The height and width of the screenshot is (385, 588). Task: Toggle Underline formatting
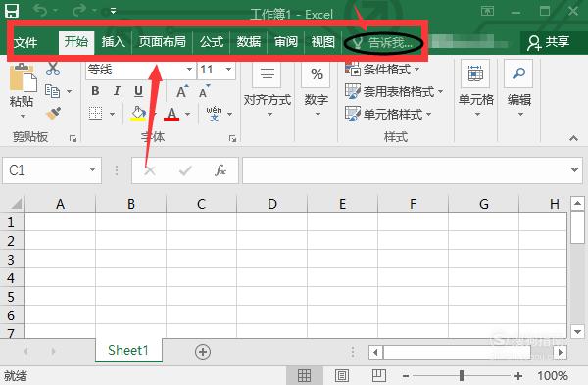click(x=138, y=91)
